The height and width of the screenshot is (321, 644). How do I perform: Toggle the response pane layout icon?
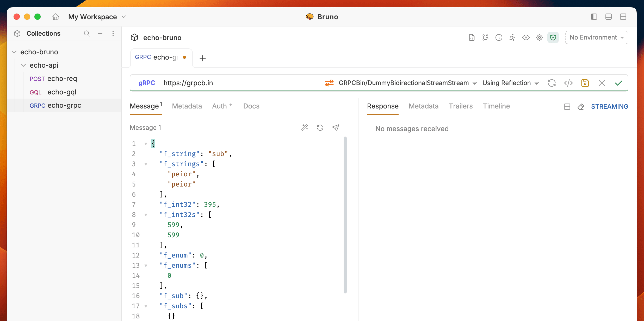coord(567,107)
